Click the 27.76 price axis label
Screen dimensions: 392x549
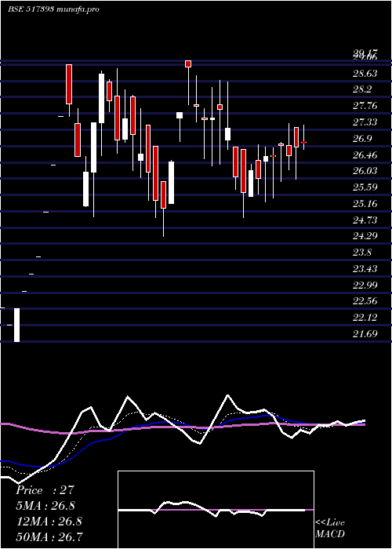(365, 106)
